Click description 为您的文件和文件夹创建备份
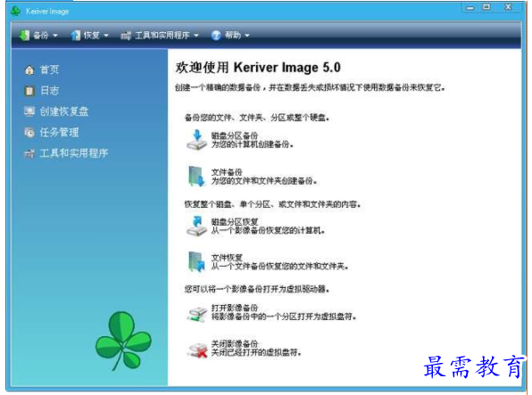The image size is (532, 395). [x=264, y=181]
